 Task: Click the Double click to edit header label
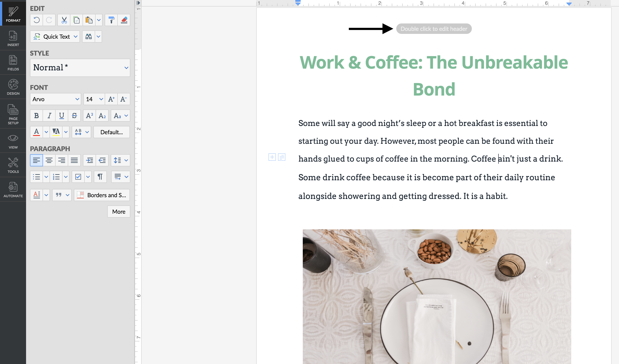pos(434,29)
